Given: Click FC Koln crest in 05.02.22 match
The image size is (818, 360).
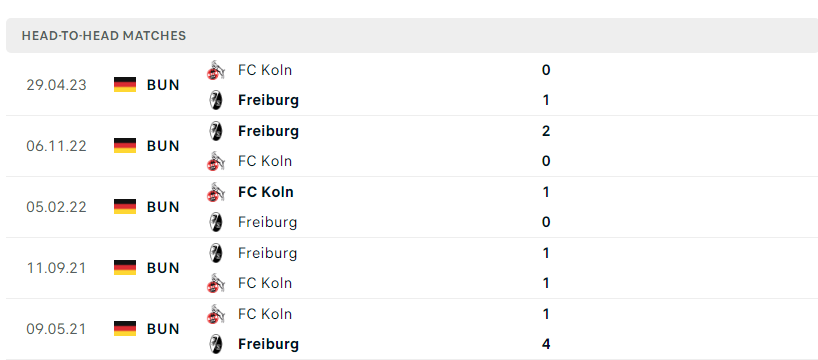Looking at the screenshot, I should (215, 192).
